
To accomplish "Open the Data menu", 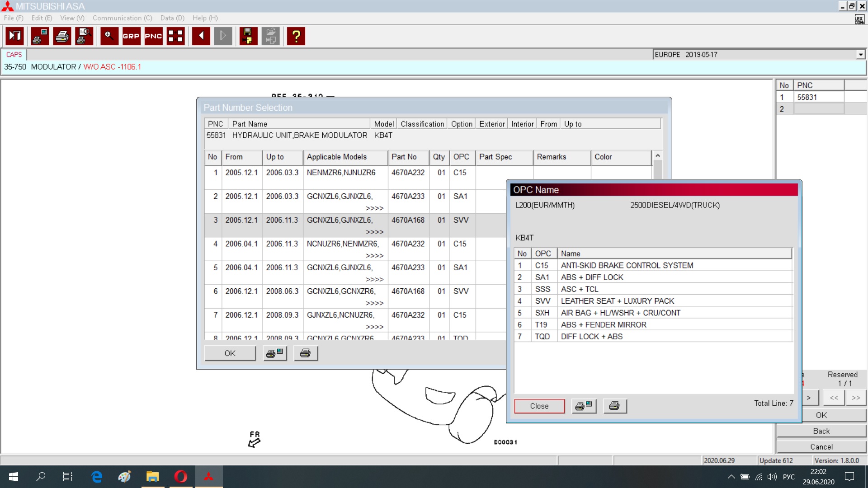I will tap(172, 18).
